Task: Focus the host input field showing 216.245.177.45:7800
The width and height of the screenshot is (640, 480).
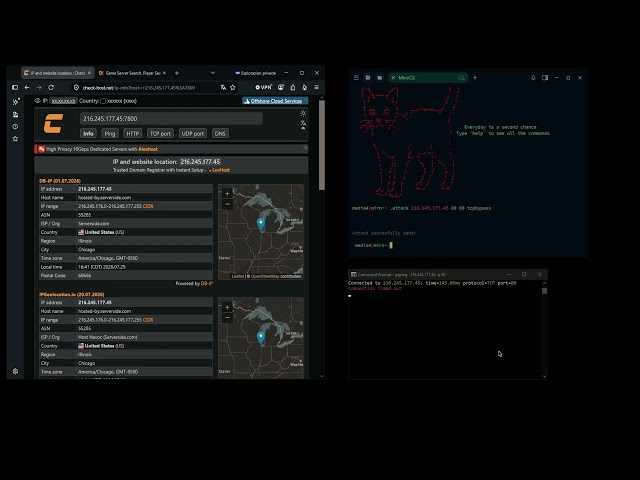Action: 171,119
